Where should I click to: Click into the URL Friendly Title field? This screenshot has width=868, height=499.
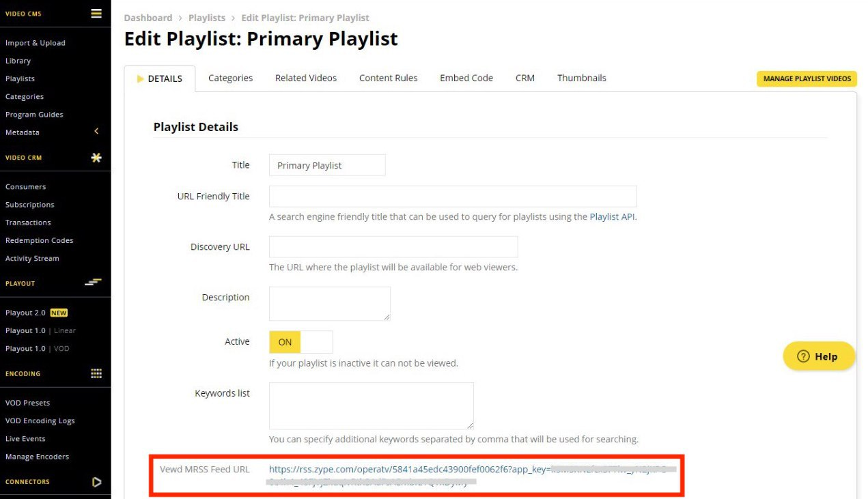point(453,196)
